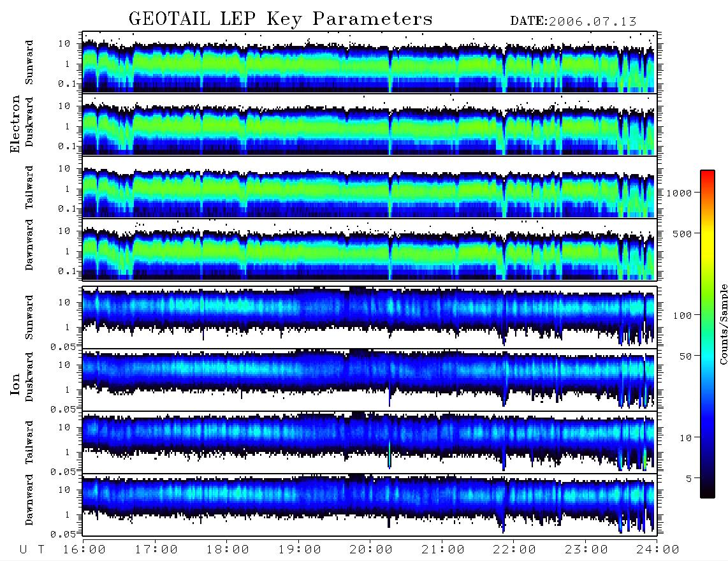
Task: Click the DATE:2006.07.13 label
Action: click(x=573, y=22)
